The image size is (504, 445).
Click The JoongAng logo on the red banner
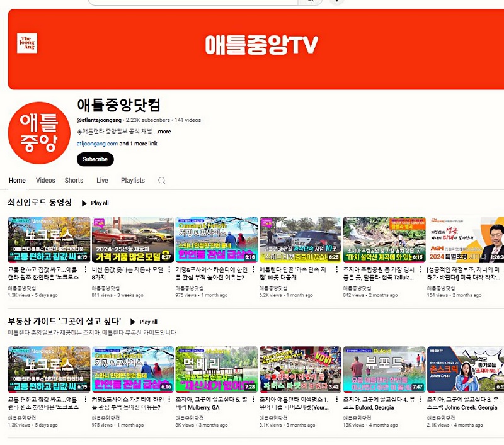click(27, 43)
